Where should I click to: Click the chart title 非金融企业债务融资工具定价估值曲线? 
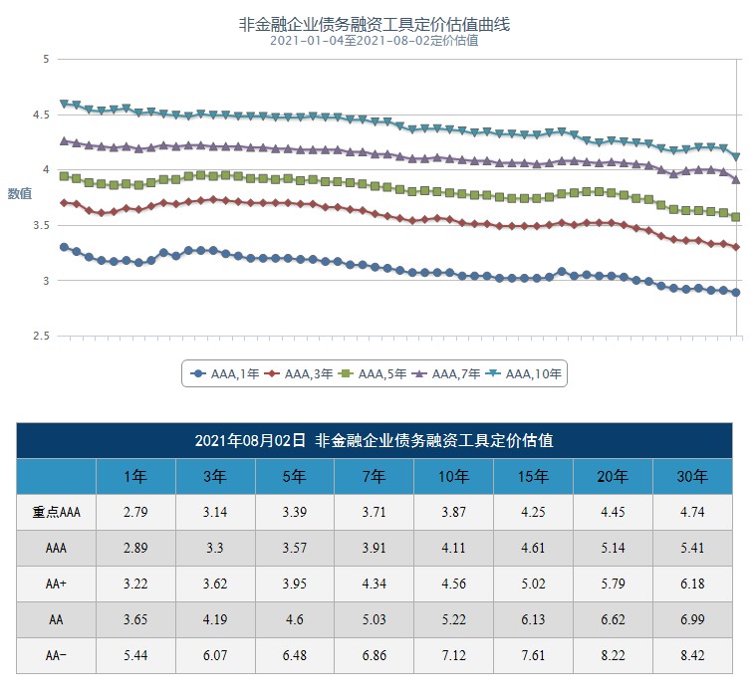(x=374, y=24)
